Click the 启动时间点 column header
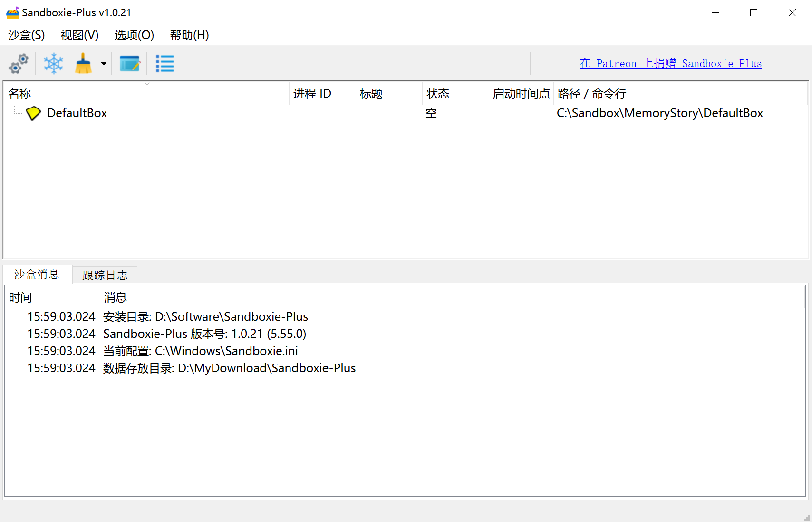This screenshot has width=812, height=522. [522, 94]
